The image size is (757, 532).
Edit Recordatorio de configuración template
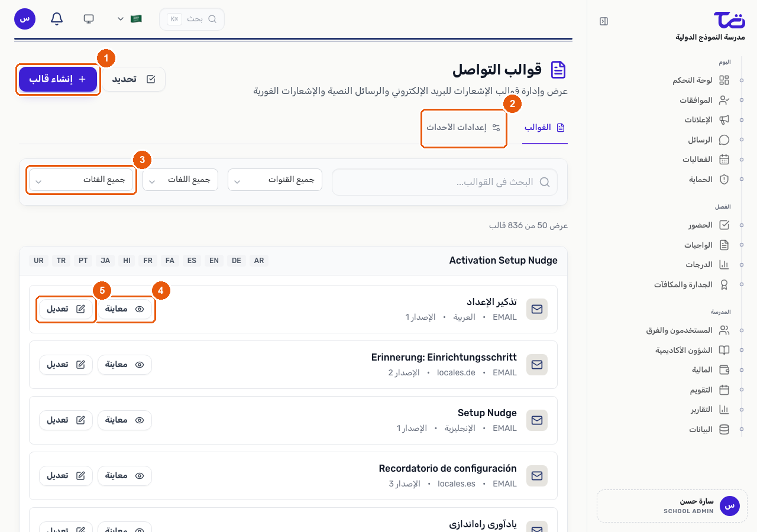(66, 476)
